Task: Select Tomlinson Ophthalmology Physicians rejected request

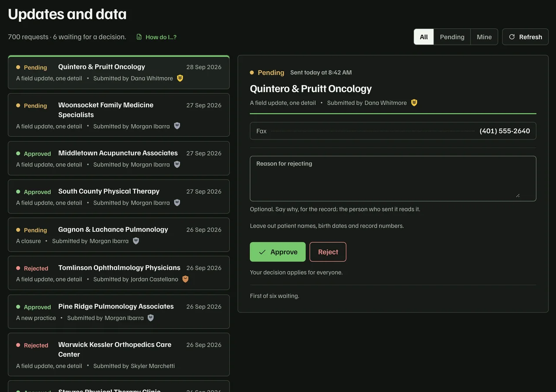Action: [x=119, y=273]
